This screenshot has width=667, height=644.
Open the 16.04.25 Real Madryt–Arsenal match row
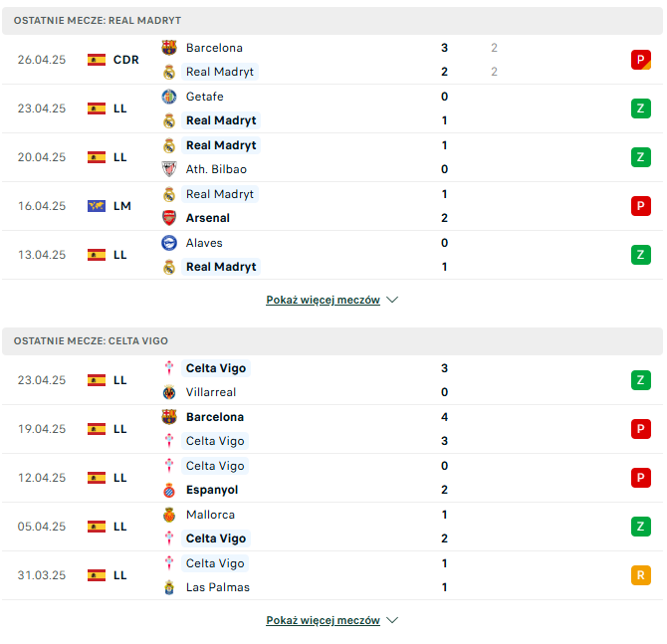pos(333,206)
